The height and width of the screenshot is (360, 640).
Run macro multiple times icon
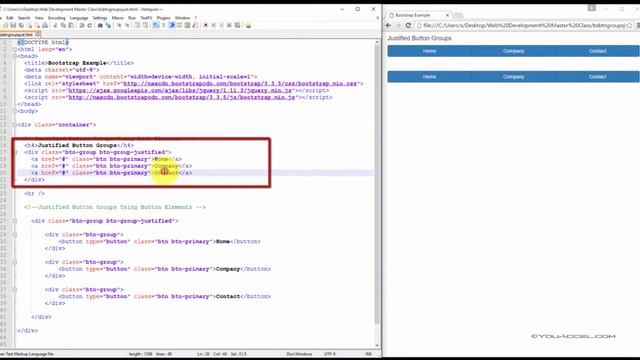[229, 25]
